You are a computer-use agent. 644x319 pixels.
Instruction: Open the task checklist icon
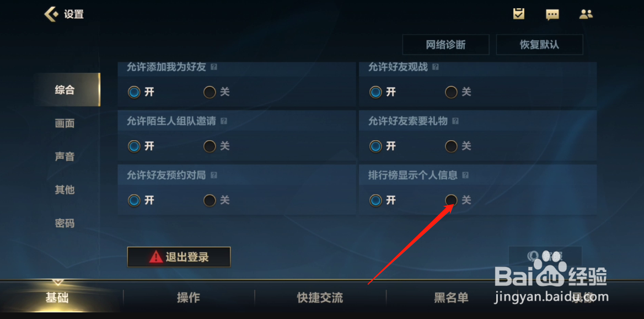coord(519,14)
